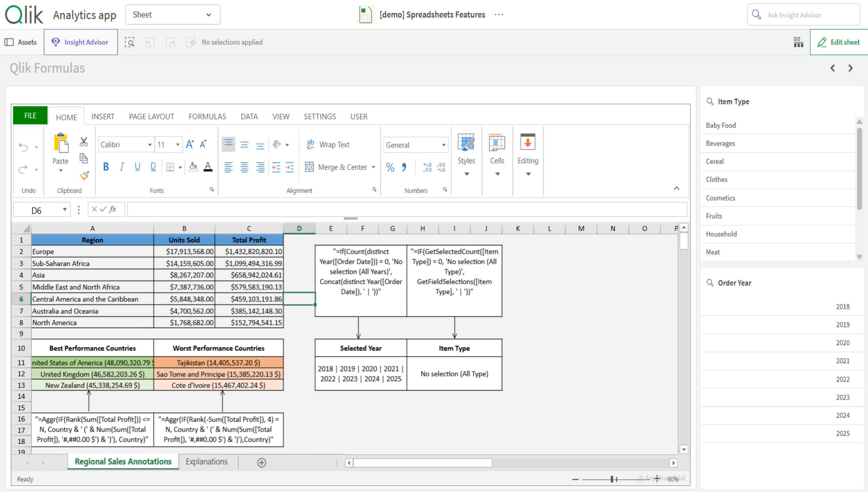Click the Align Right icon
The image size is (868, 492).
point(260,167)
